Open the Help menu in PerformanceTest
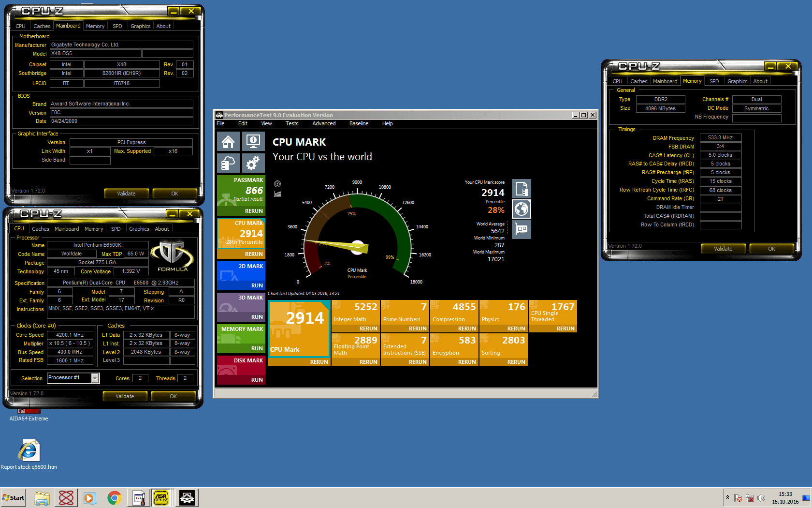 click(x=387, y=123)
